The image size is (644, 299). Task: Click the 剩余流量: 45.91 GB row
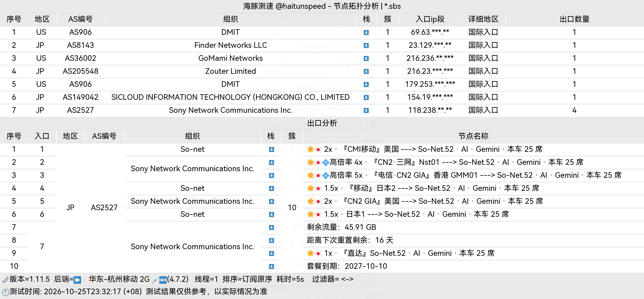click(341, 227)
